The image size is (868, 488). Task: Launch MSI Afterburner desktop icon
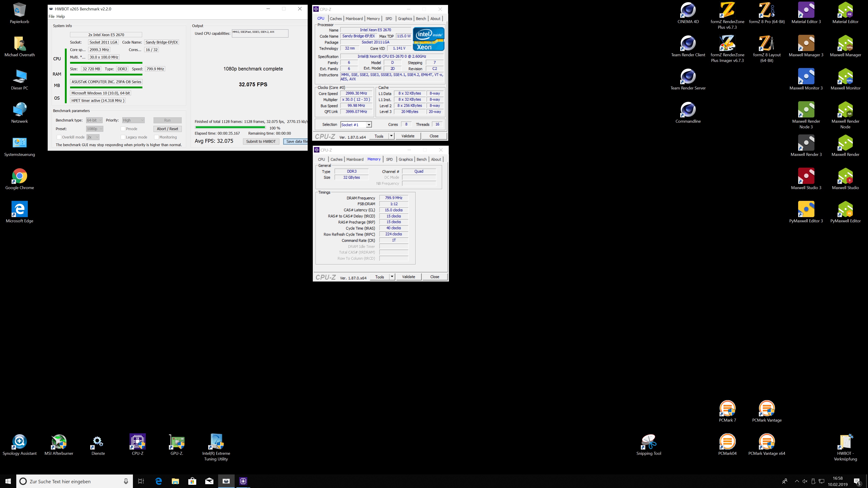pyautogui.click(x=59, y=445)
